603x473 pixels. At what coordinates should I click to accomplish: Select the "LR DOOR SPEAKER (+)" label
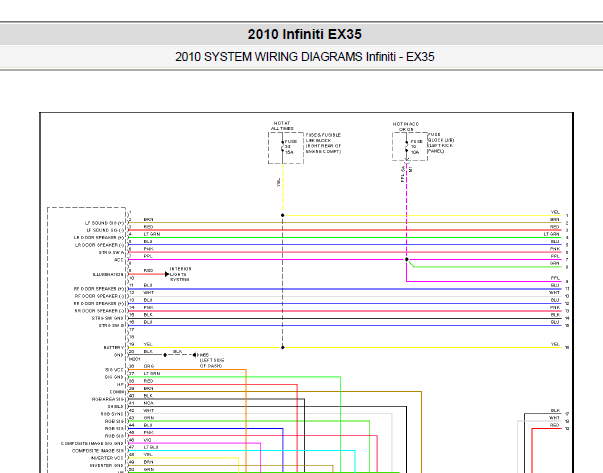click(99, 238)
